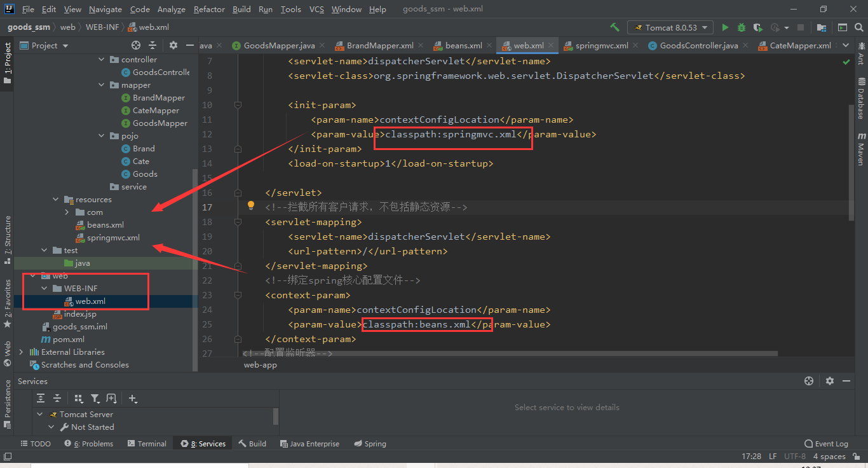Open the Tomcat 8.0.53 run configuration dropdown
Image resolution: width=868 pixels, height=468 pixels.
(x=670, y=27)
